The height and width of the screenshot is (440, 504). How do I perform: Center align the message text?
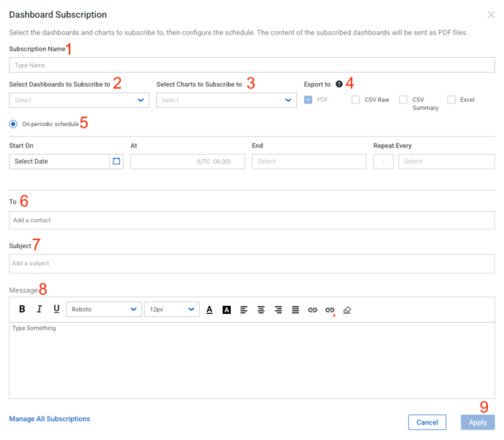(261, 309)
